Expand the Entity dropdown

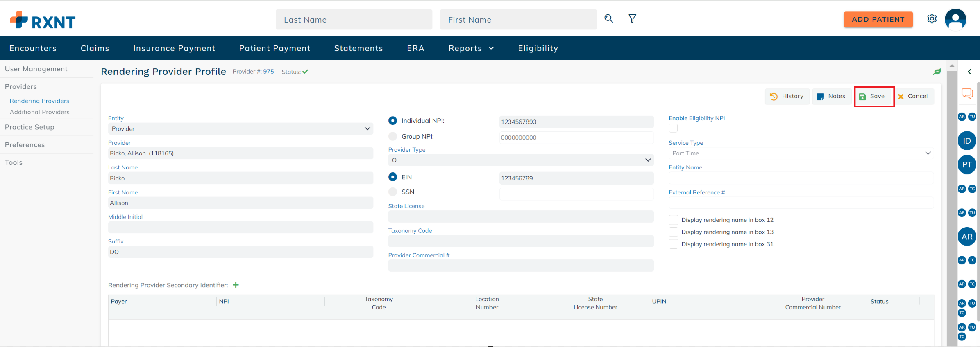tap(240, 129)
